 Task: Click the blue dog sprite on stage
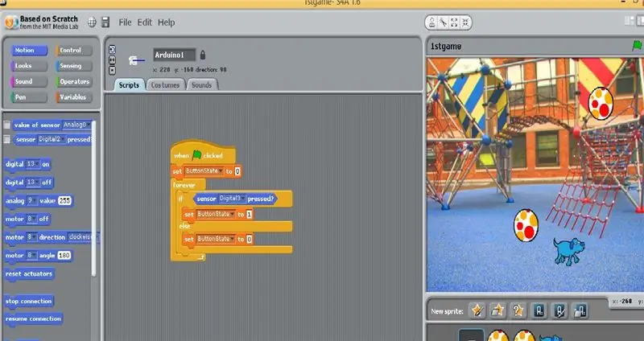click(569, 251)
